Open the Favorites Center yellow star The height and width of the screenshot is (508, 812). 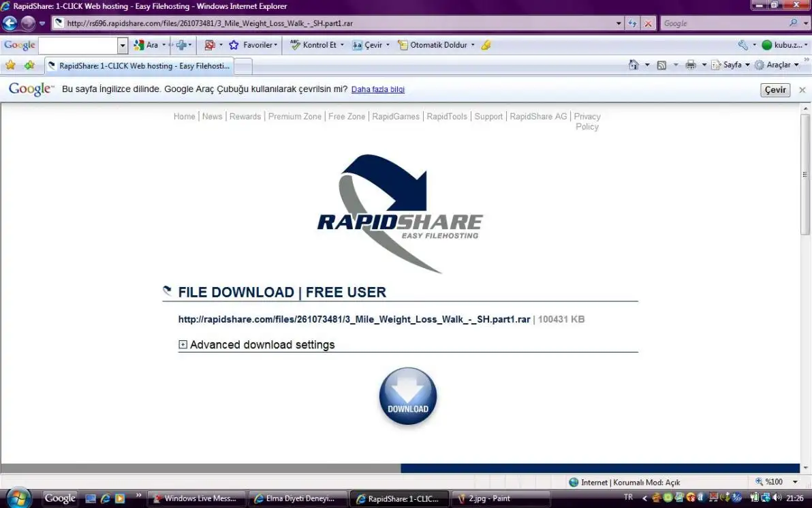click(10, 65)
